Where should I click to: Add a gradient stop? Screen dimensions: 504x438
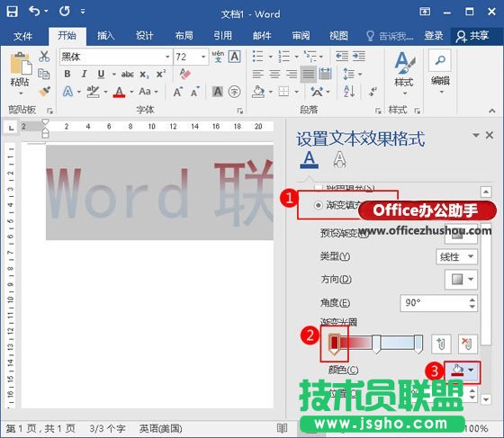[441, 344]
